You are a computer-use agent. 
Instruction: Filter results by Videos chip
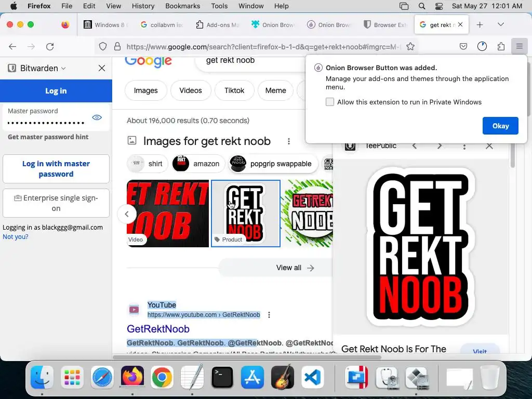click(x=191, y=90)
